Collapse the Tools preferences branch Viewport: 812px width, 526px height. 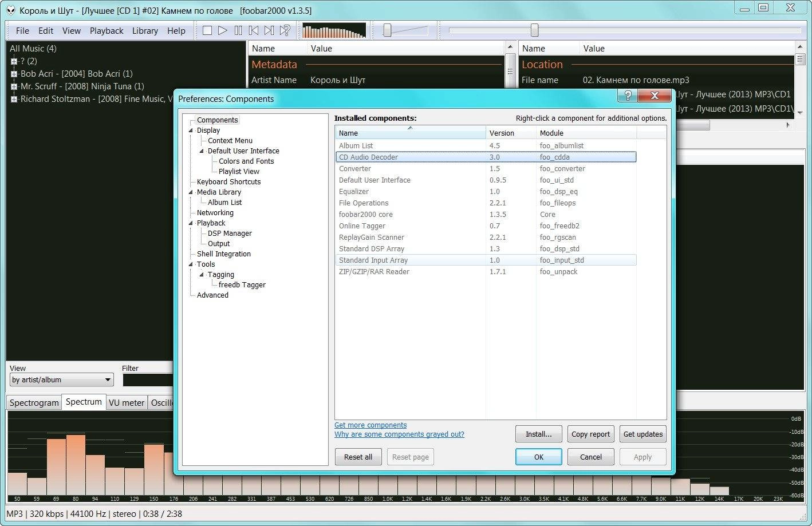click(x=191, y=264)
